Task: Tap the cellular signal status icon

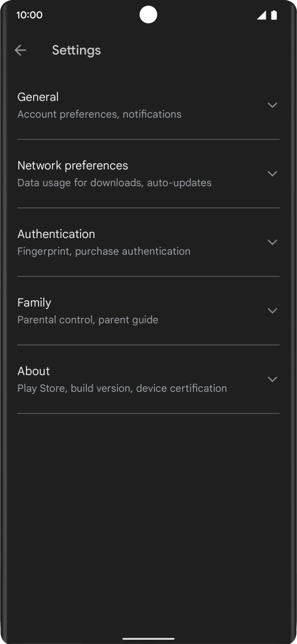Action: tap(261, 15)
